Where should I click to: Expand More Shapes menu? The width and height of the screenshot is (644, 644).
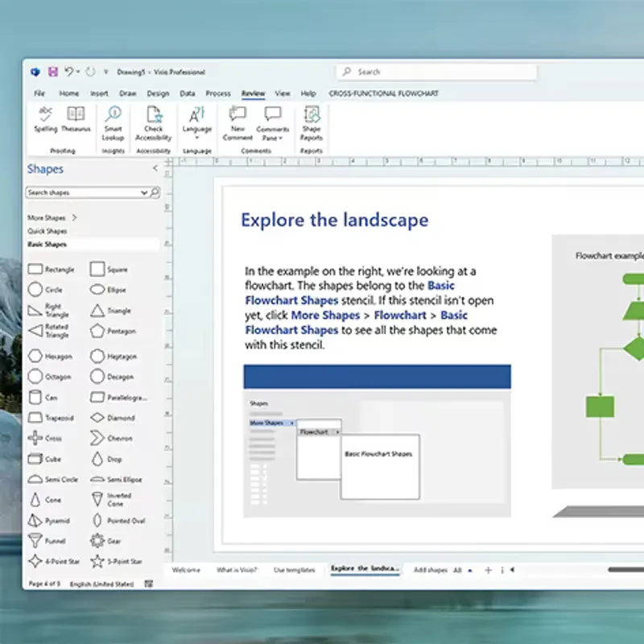click(x=52, y=217)
